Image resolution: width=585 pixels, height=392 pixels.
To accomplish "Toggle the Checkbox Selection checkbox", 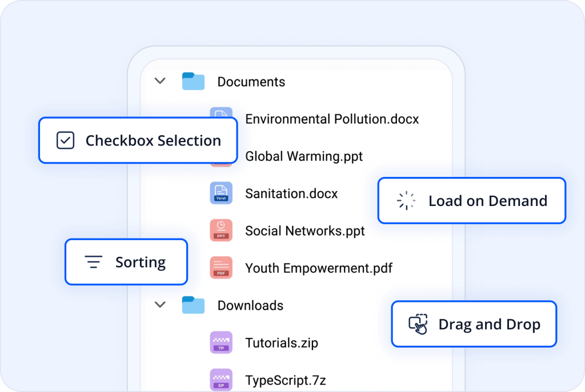I will pos(65,140).
